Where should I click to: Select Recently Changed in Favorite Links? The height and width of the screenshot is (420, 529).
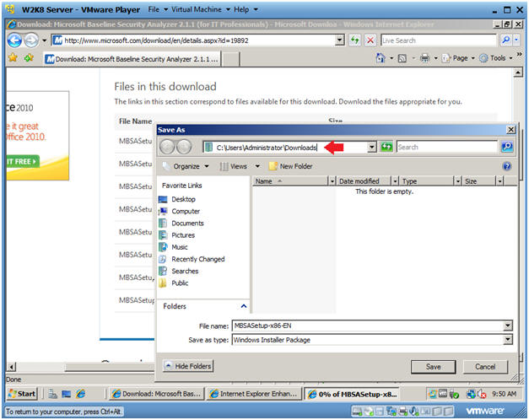pos(198,259)
